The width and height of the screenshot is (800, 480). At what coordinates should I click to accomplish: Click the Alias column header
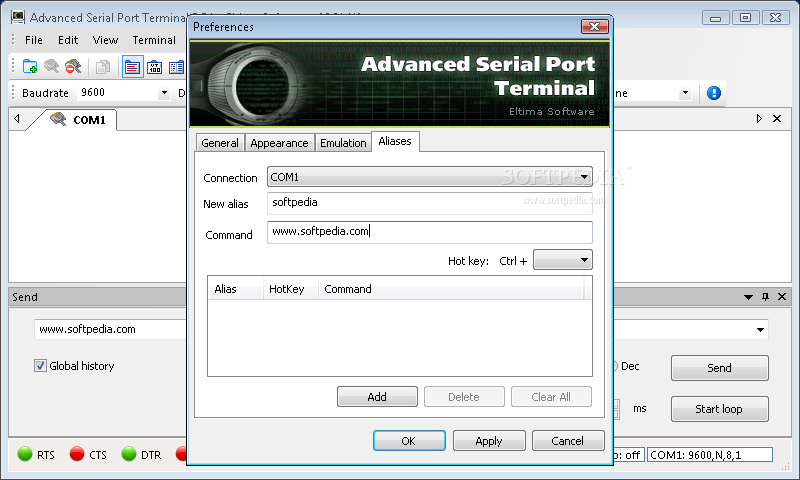(x=236, y=289)
